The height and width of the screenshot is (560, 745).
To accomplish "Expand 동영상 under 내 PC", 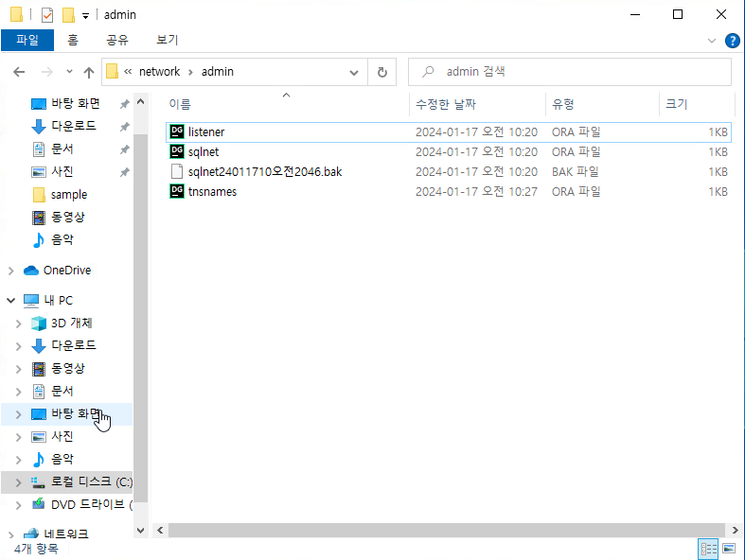I will tap(19, 369).
